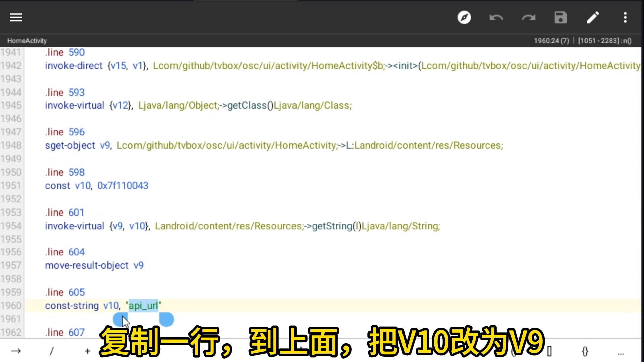
Task: Tap line number 1954 in gutter
Action: click(11, 226)
